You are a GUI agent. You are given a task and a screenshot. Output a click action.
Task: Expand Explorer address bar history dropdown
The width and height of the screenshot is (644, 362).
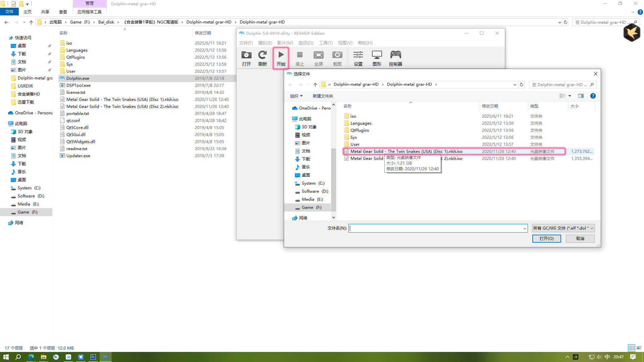[559, 22]
